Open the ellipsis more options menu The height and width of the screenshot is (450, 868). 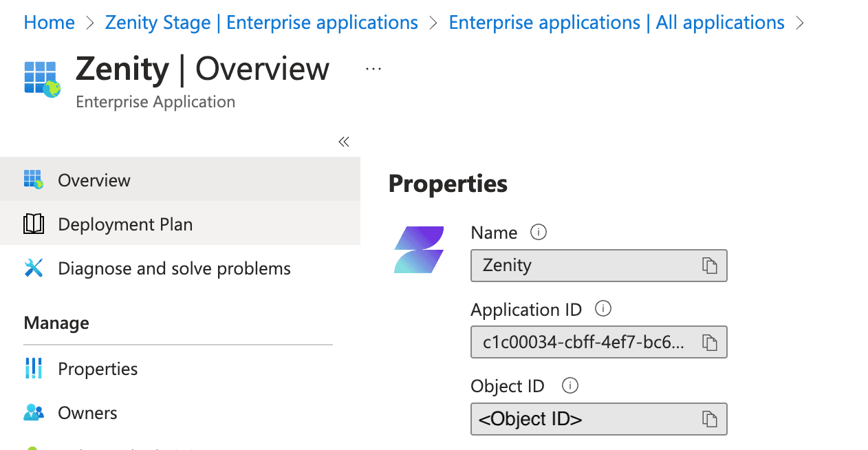click(x=373, y=69)
